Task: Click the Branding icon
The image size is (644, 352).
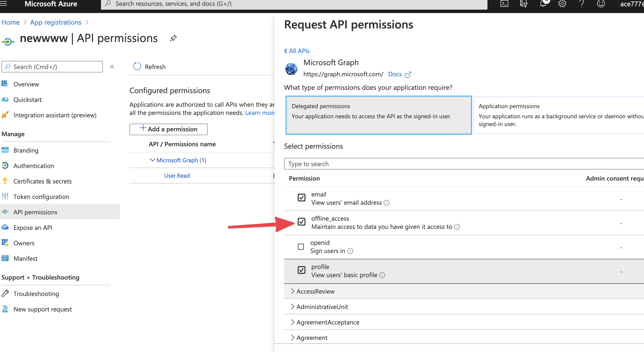Action: [5, 150]
